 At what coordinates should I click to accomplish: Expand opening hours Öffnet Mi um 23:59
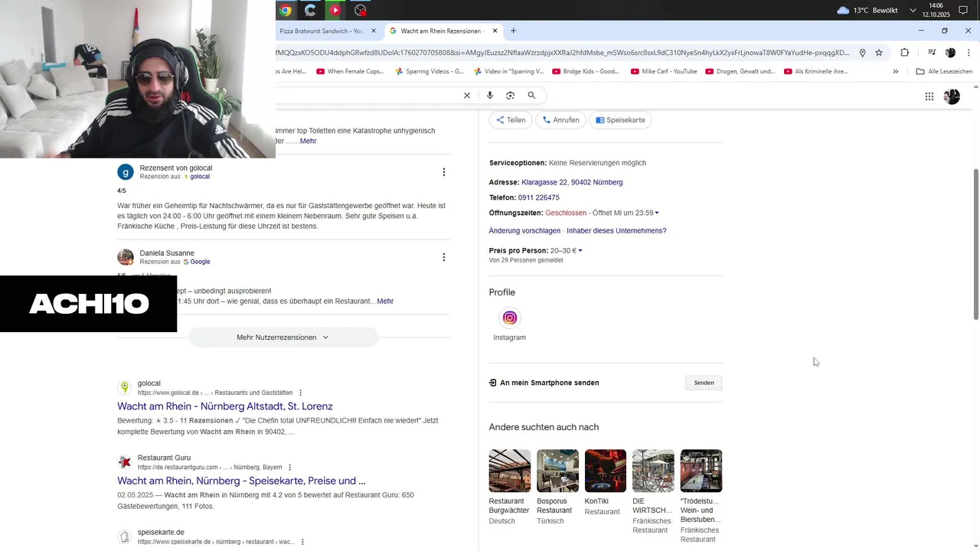point(626,213)
